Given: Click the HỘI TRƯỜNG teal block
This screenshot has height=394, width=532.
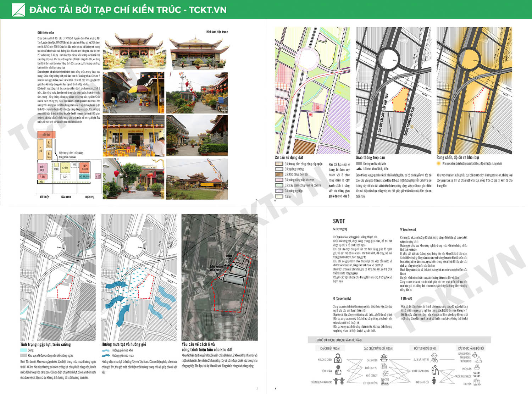Looking at the screenshot, I should coord(85,176).
